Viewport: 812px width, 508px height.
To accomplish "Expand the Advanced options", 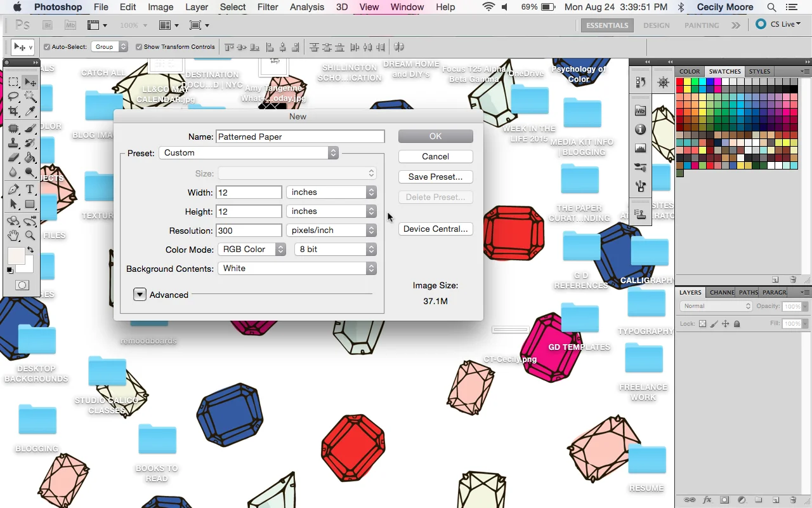I will click(140, 295).
